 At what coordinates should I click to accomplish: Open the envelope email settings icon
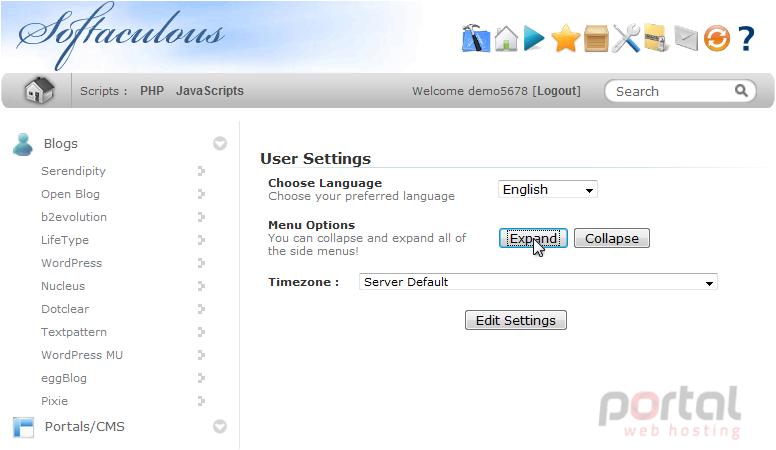click(686, 39)
